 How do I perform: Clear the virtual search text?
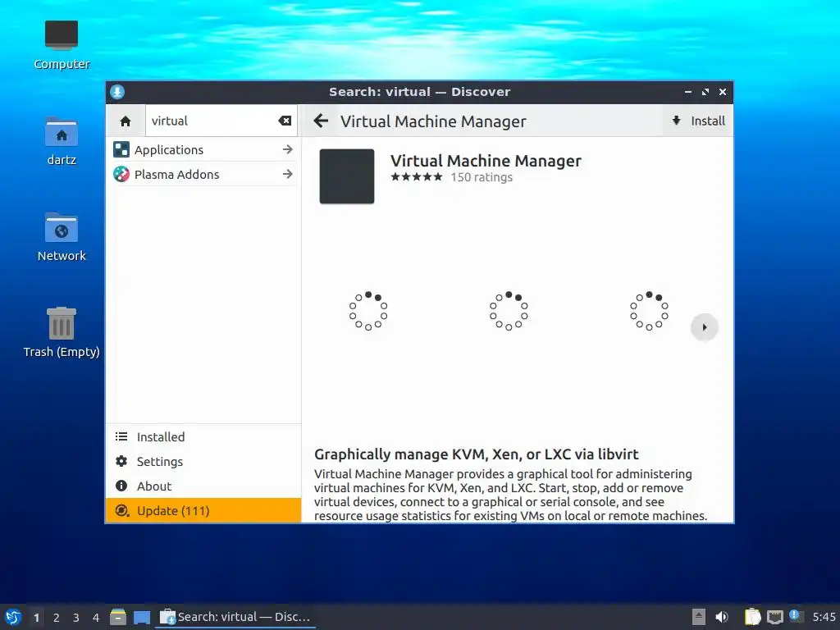(x=285, y=121)
